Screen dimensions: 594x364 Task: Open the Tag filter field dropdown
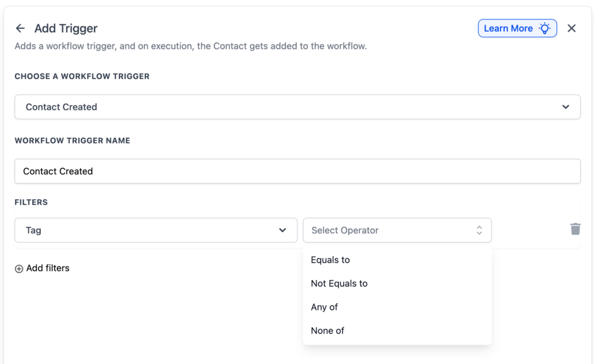coord(156,230)
